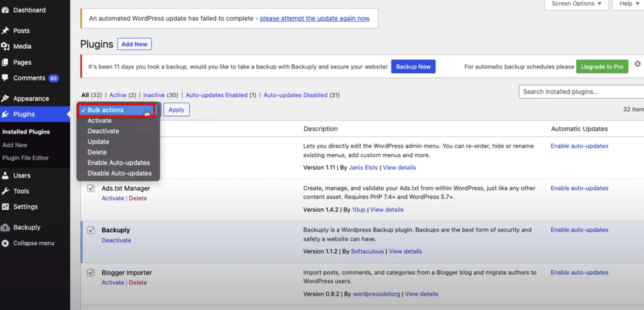Expand the Help dropdown tab
The image size is (644, 310).
(x=629, y=4)
